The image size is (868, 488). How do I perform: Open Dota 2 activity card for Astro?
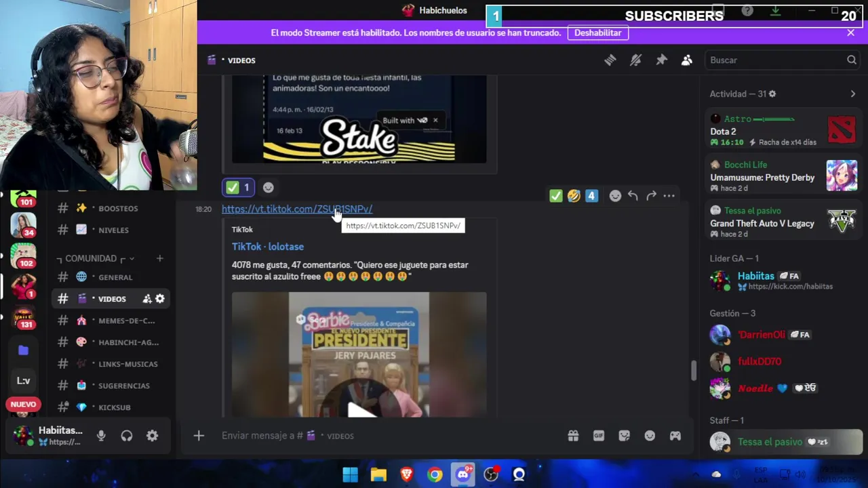(x=783, y=131)
